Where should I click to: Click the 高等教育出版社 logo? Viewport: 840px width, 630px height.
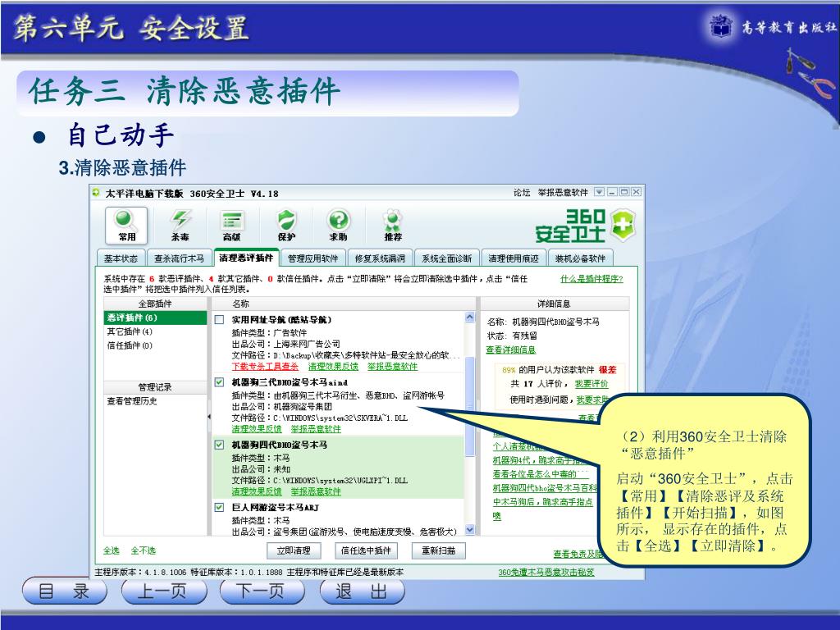(x=772, y=25)
